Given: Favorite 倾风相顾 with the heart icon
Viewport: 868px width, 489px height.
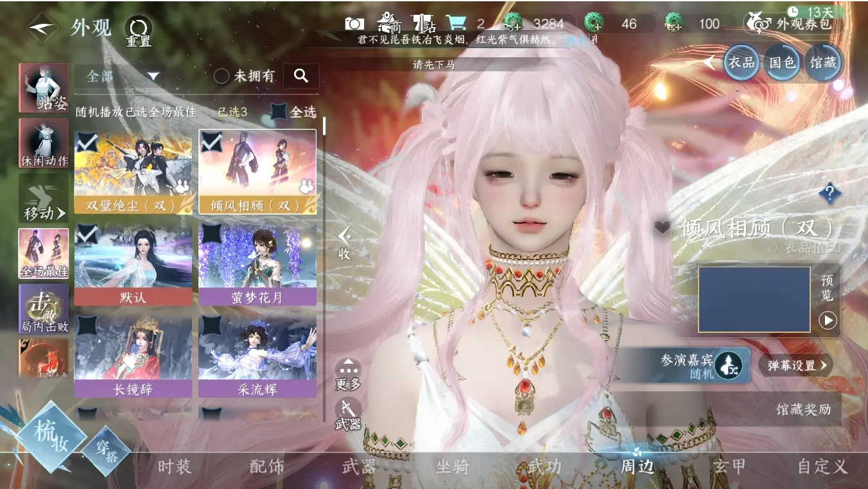Looking at the screenshot, I should click(663, 227).
